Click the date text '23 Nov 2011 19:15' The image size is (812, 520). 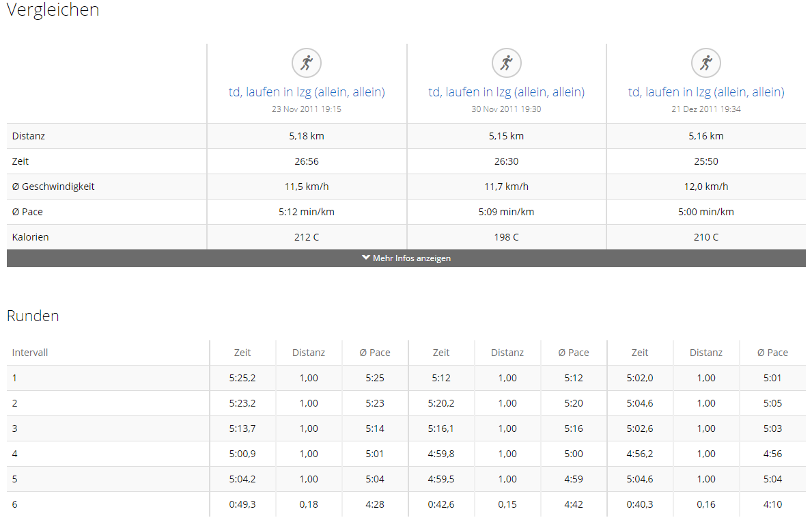point(307,109)
